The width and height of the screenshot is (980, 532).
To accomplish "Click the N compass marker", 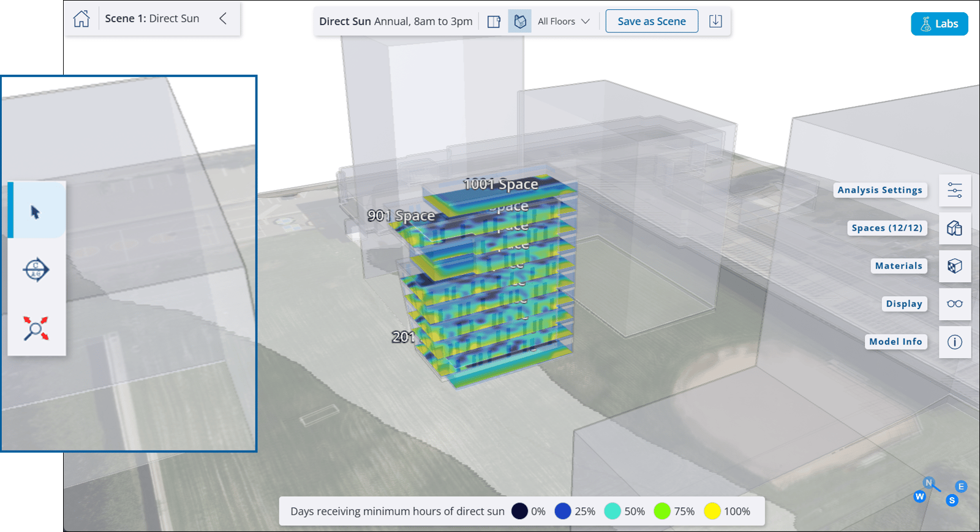I will pos(929,482).
